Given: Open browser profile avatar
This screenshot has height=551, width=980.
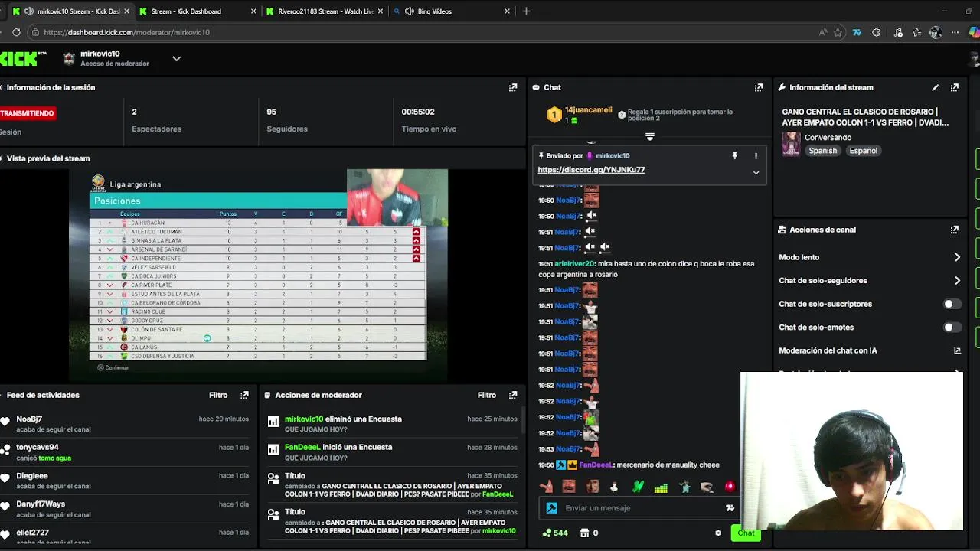Looking at the screenshot, I should 936,32.
